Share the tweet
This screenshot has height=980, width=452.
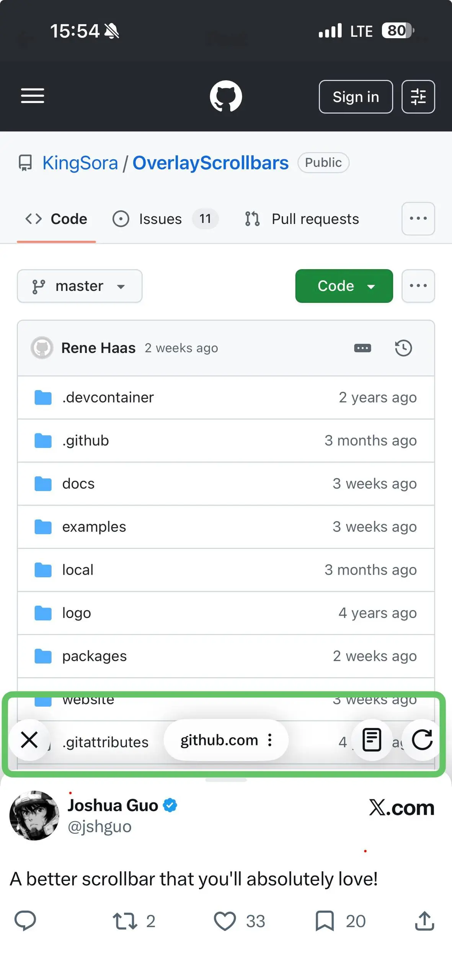click(424, 921)
